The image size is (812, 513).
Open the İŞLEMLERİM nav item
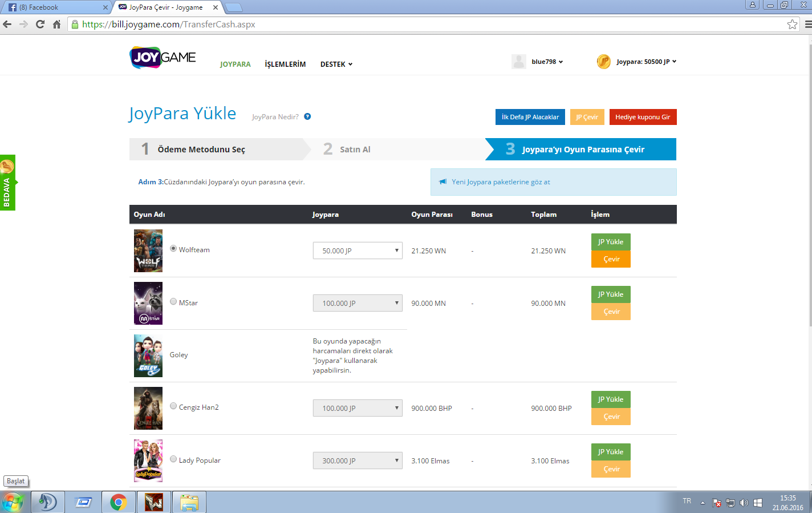[285, 64]
